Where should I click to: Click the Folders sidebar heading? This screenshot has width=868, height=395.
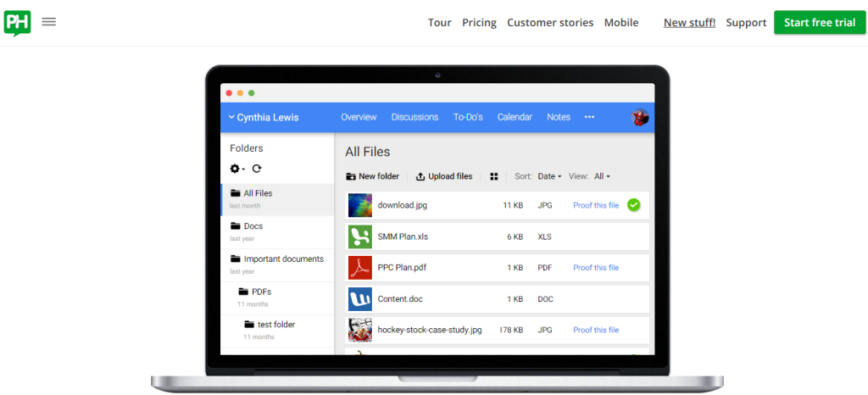pos(247,148)
